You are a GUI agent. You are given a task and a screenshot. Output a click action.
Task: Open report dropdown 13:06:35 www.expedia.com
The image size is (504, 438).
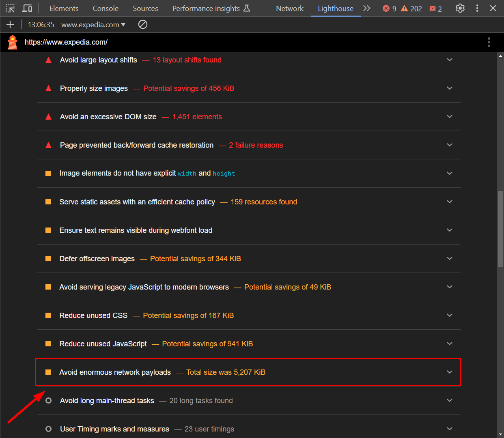click(77, 25)
